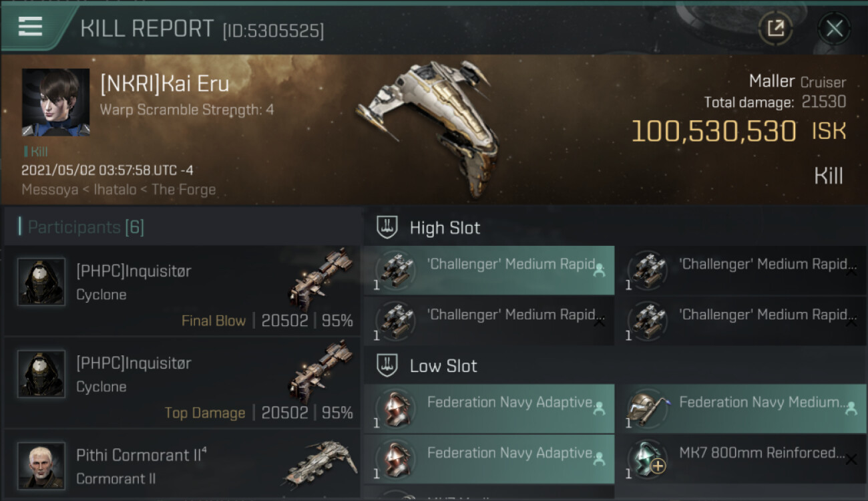This screenshot has height=501, width=868.
Task: Select first highlighted 'Challenger' Medium Rapid launcher
Action: click(x=488, y=270)
